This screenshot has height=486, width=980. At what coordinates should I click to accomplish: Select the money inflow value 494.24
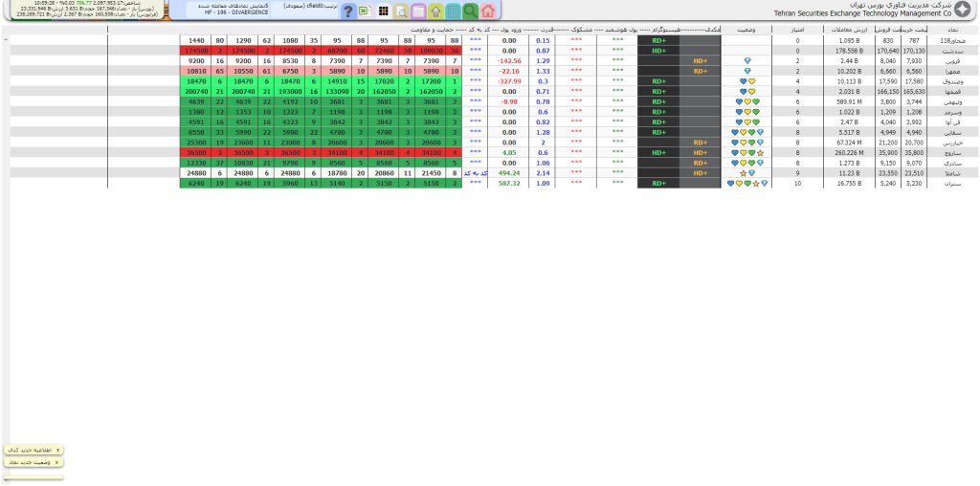(509, 173)
